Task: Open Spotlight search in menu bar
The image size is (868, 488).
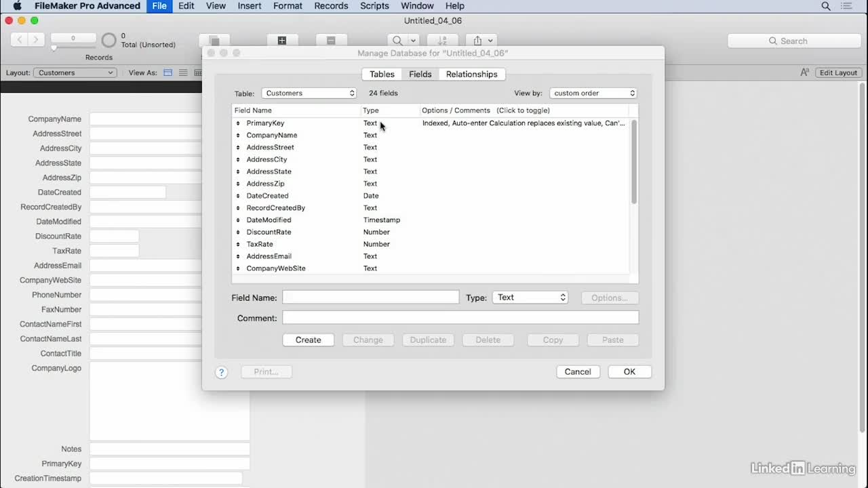Action: coord(826,6)
